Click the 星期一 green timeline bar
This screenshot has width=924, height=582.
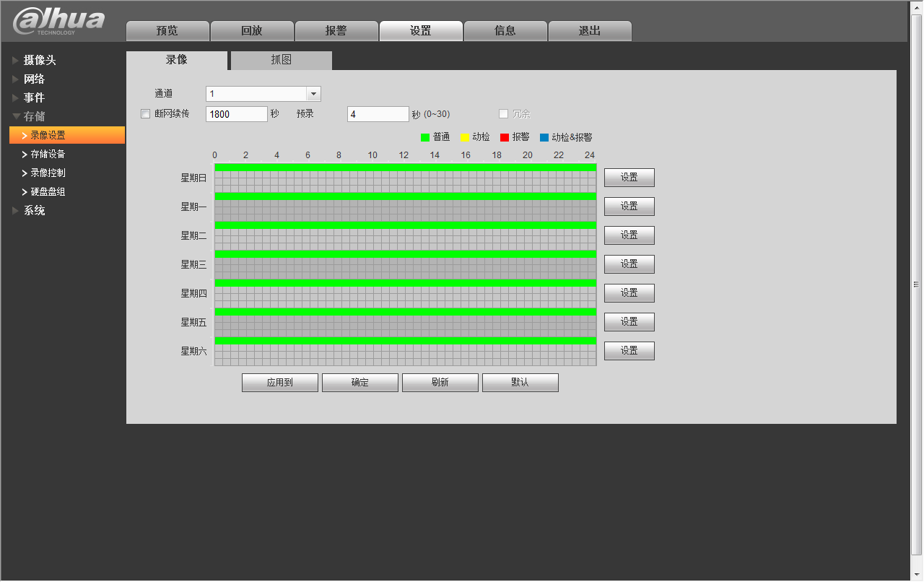(x=404, y=196)
